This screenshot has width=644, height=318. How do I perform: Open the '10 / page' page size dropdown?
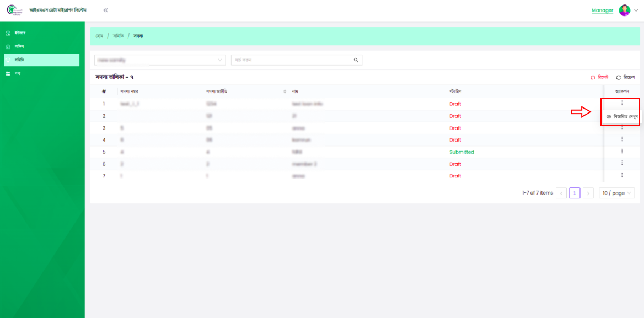click(616, 193)
